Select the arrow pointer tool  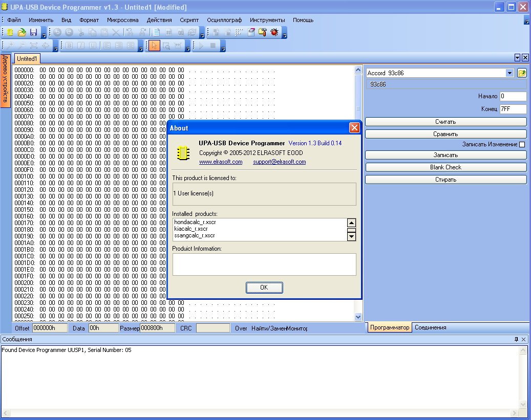[x=155, y=46]
